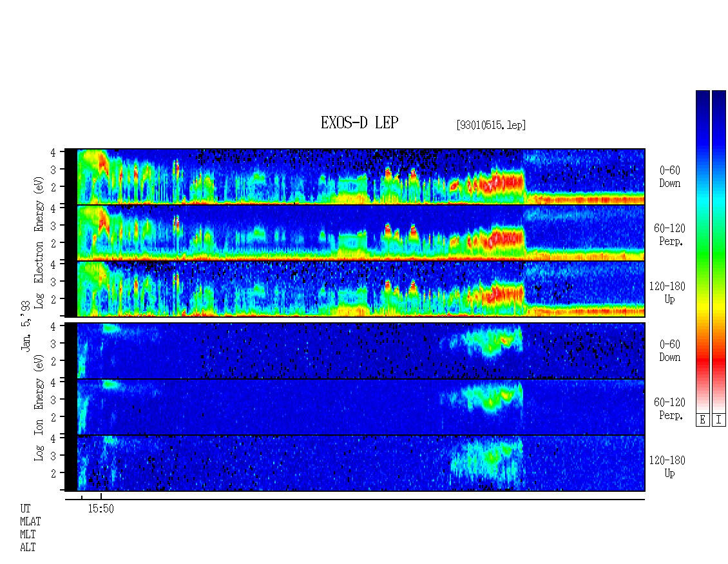Click the Log Electron Energy (eV) axis label

(x=39, y=242)
